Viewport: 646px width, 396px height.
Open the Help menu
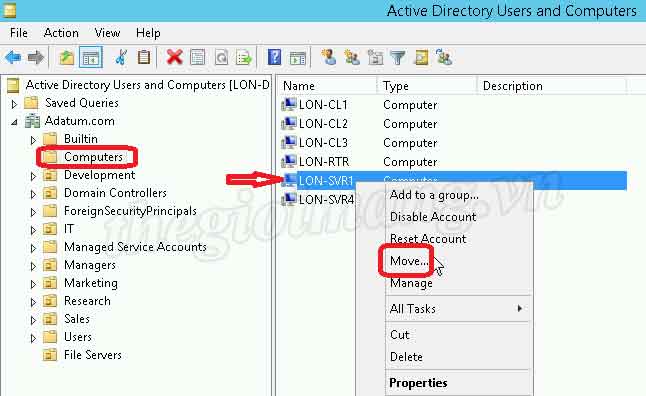click(x=148, y=33)
